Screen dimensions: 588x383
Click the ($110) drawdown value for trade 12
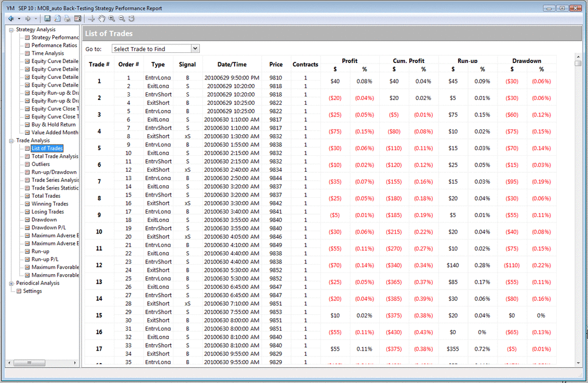point(512,265)
